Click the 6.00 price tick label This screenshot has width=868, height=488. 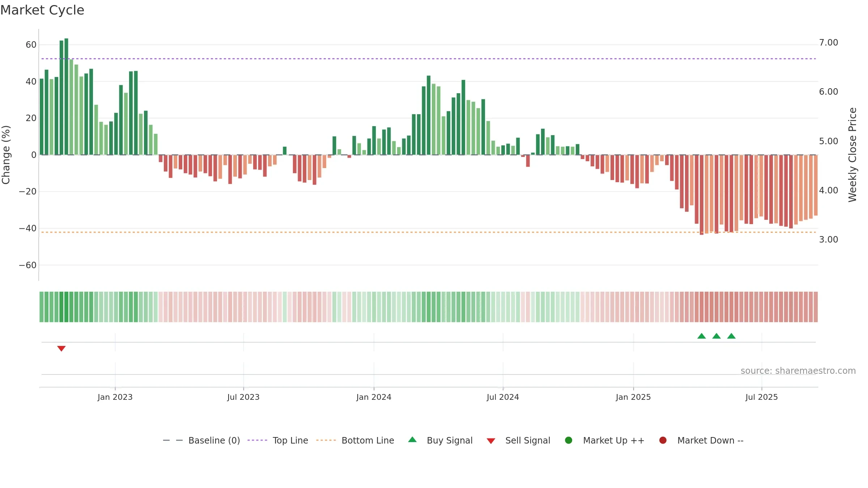(829, 92)
